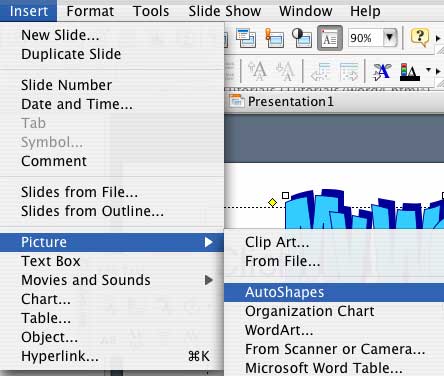The image size is (444, 376).
Task: Choose Slides from Outline...
Action: tap(112, 211)
